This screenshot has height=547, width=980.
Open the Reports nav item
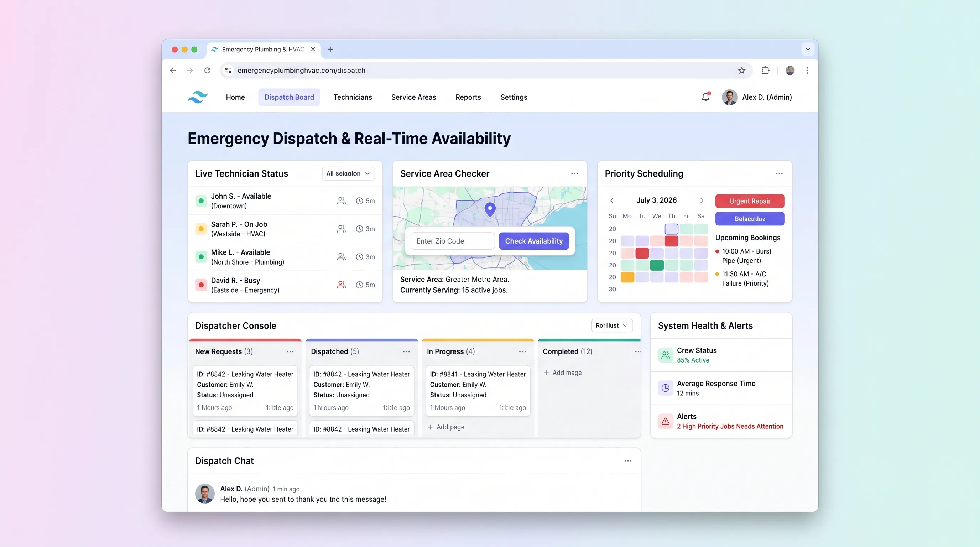coord(468,97)
